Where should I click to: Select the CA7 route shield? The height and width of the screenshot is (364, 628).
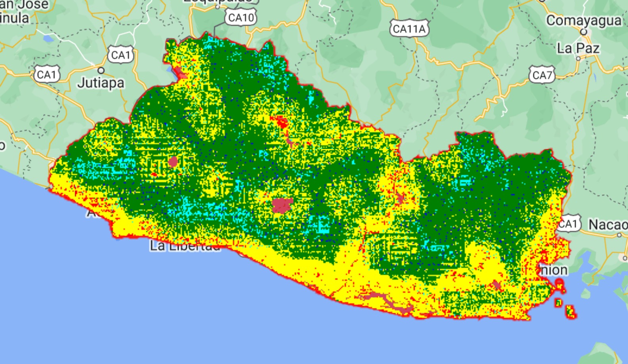(542, 75)
